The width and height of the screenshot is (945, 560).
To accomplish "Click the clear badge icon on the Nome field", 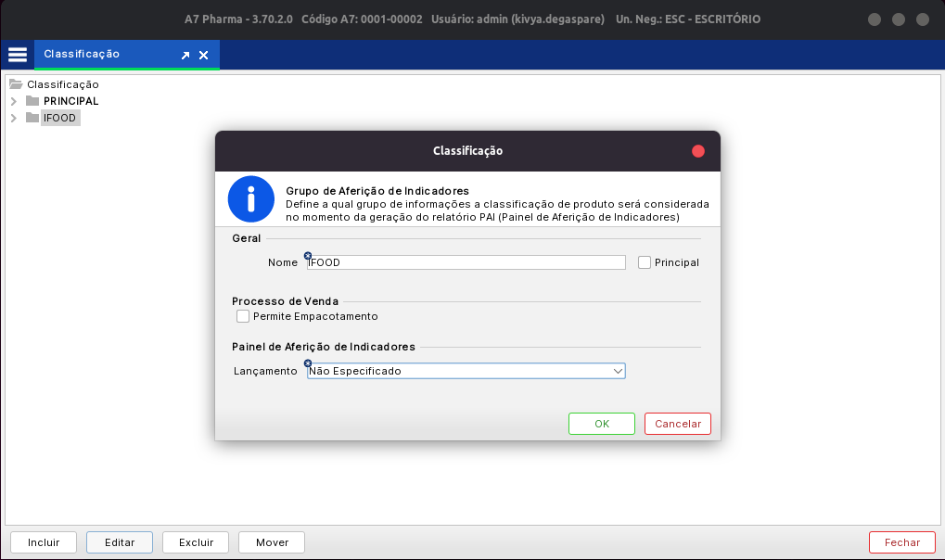I will tap(308, 254).
